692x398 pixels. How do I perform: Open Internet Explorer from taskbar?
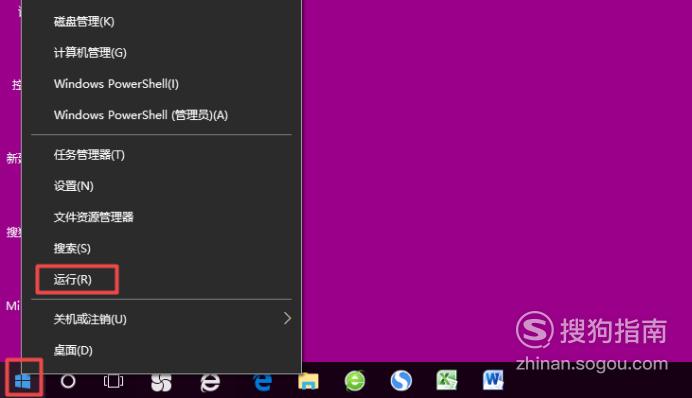[x=210, y=381]
